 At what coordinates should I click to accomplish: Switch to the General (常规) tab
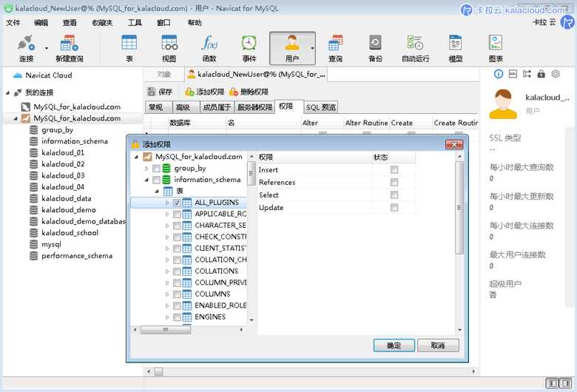coord(158,107)
